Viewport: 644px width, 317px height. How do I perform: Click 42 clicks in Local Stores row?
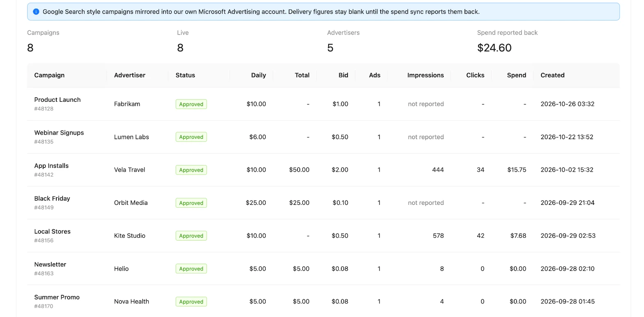click(x=481, y=236)
